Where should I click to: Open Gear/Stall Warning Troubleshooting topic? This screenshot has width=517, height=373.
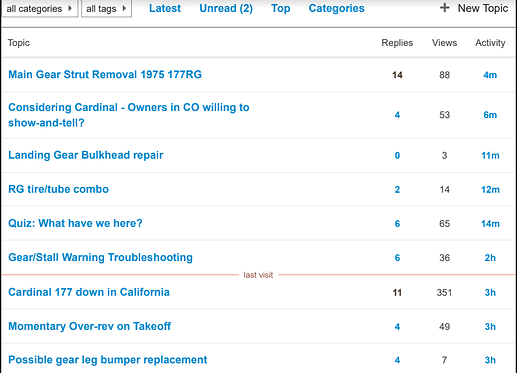tap(100, 257)
